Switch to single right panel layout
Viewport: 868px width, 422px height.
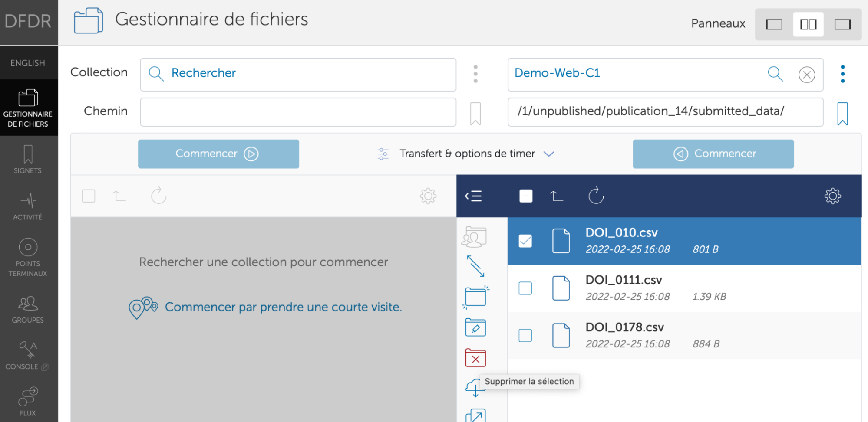point(842,24)
